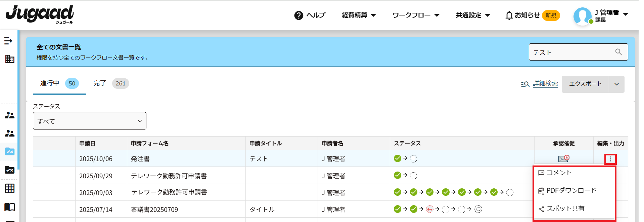The height and width of the screenshot is (222, 644).
Task: Expand the エクスポート dropdown arrow
Action: click(x=616, y=84)
